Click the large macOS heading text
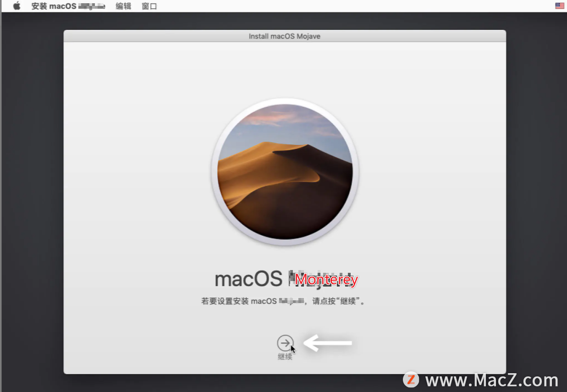This screenshot has width=567, height=392. pyautogui.click(x=286, y=279)
